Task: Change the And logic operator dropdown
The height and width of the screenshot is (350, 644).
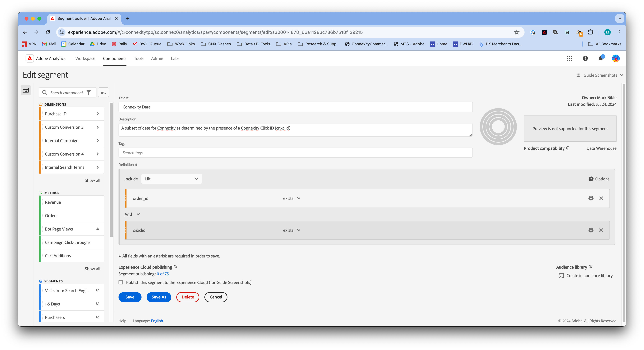Action: (132, 214)
